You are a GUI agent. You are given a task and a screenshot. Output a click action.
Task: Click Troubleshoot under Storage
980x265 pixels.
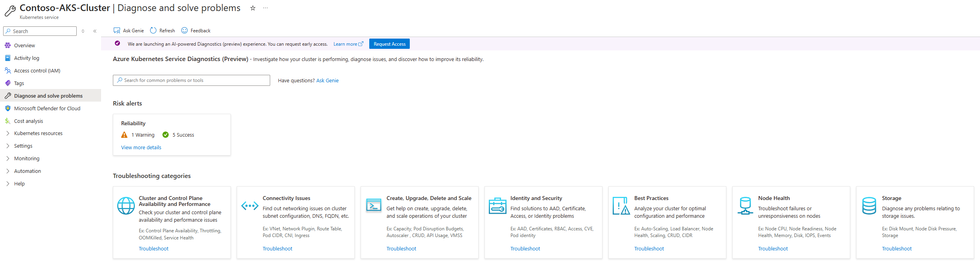pyautogui.click(x=897, y=248)
